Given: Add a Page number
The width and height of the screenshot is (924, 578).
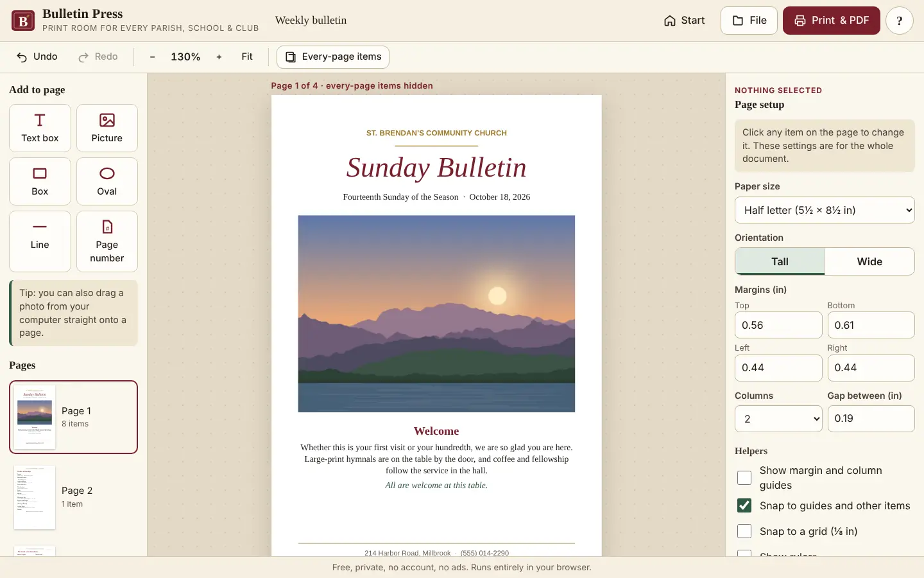Looking at the screenshot, I should [x=107, y=241].
